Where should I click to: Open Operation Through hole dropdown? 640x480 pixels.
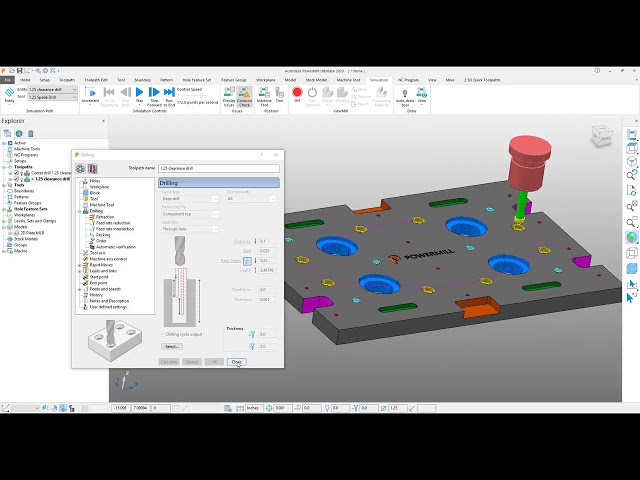click(190, 229)
